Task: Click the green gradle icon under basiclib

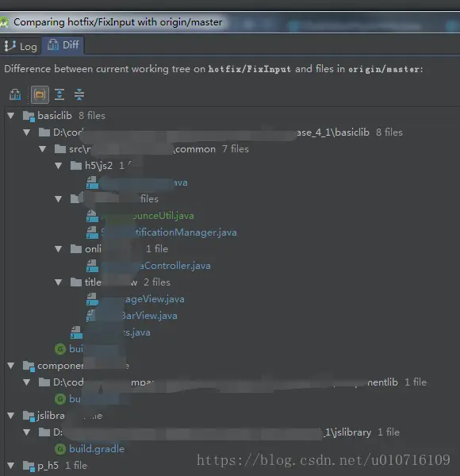Action: [60, 349]
